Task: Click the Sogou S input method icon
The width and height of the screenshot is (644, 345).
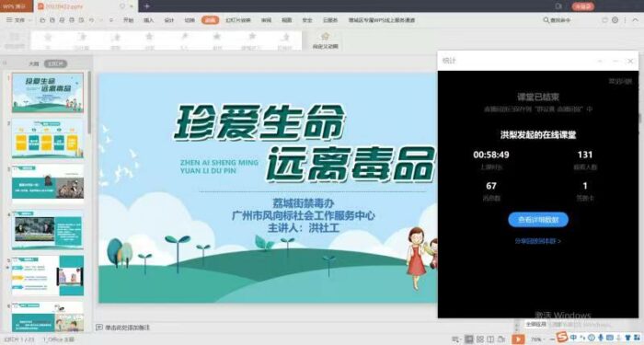Action: [x=561, y=338]
